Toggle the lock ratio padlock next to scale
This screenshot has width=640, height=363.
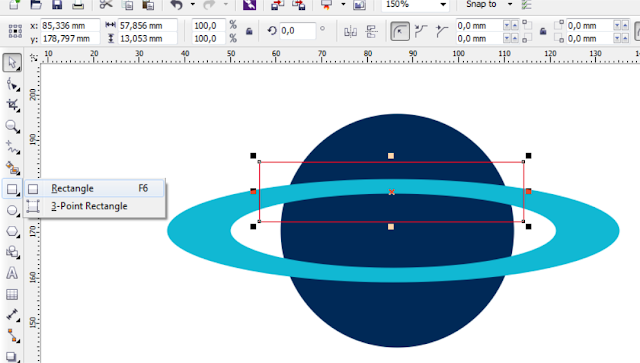pyautogui.click(x=249, y=31)
